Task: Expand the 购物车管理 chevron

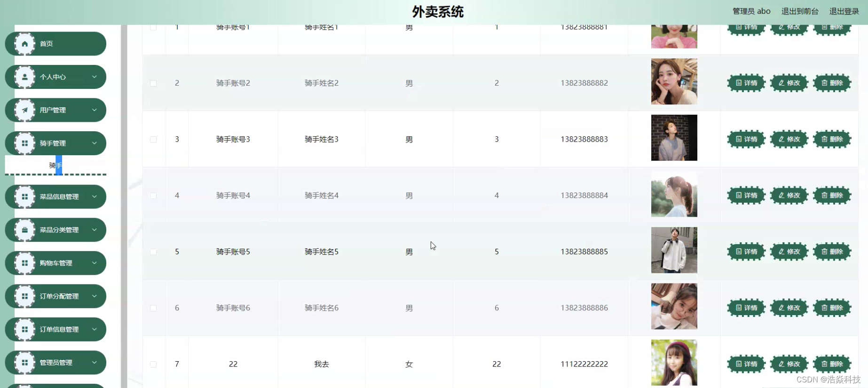Action: pyautogui.click(x=95, y=263)
